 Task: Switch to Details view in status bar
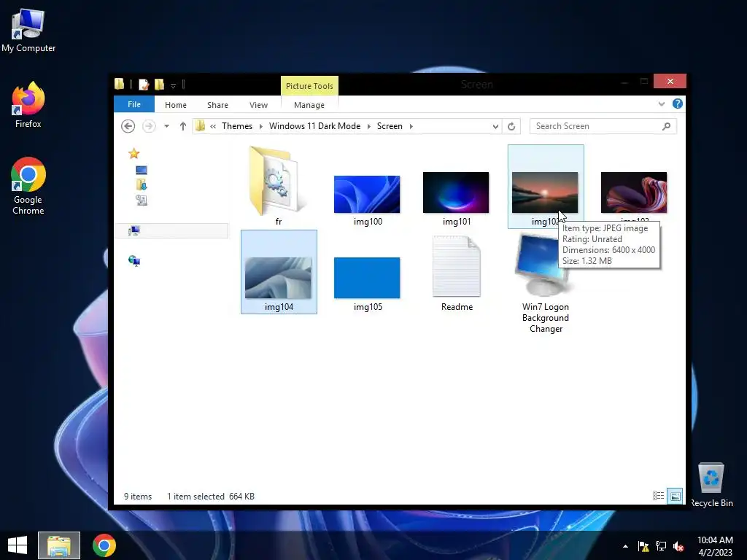(659, 496)
